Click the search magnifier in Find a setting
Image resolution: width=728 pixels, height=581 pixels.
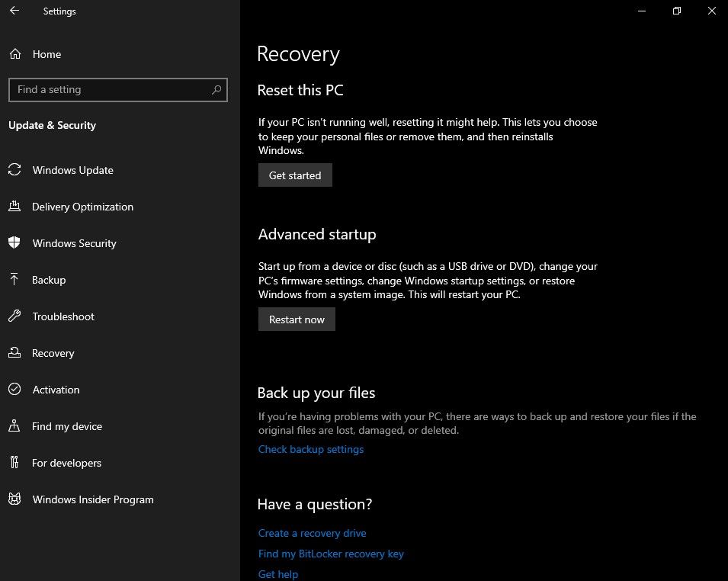(216, 89)
